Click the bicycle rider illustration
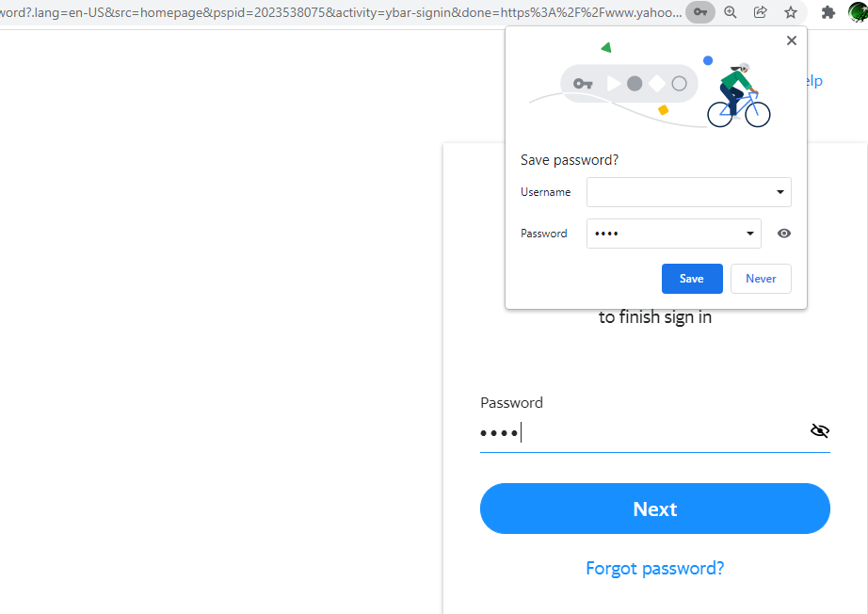Screen dimensions: 868x614 pos(739,96)
